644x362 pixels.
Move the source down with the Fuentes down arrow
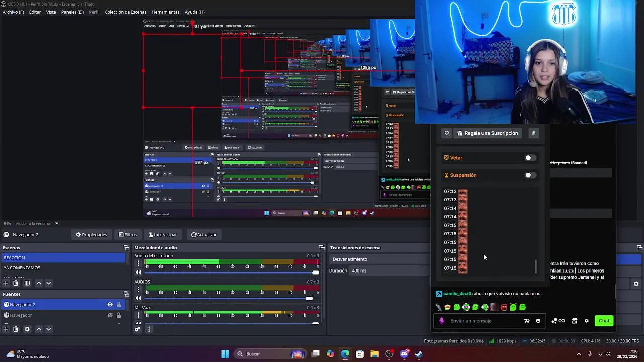pos(49,329)
